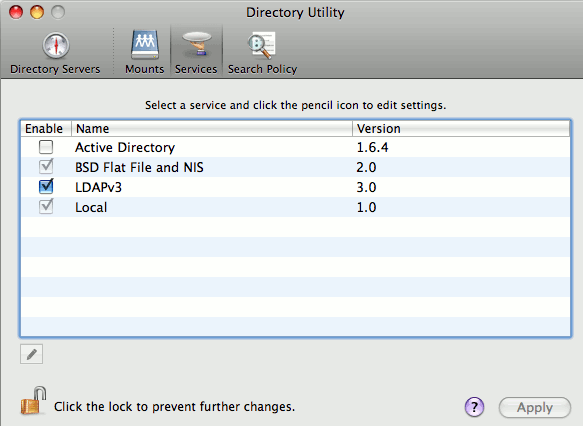
Task: Click version 2.0 cell
Action: coord(366,167)
